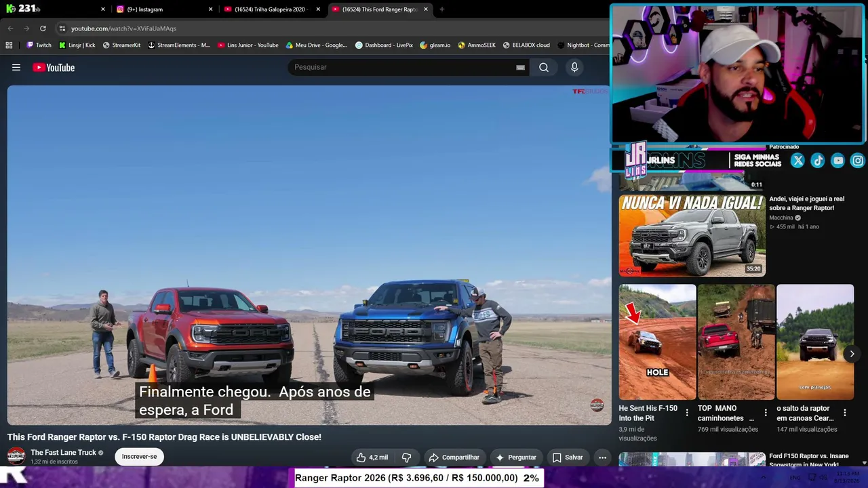The image size is (868, 488).
Task: Close the Trilha Galopeira 2020 tab
Action: (x=318, y=9)
